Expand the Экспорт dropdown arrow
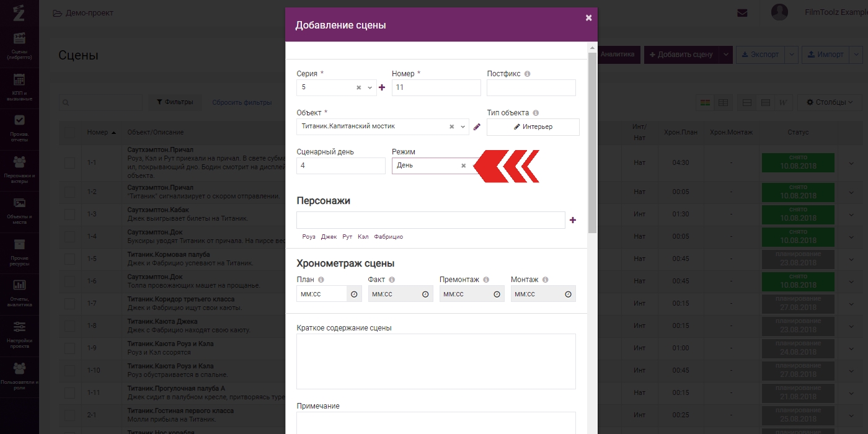 (791, 55)
